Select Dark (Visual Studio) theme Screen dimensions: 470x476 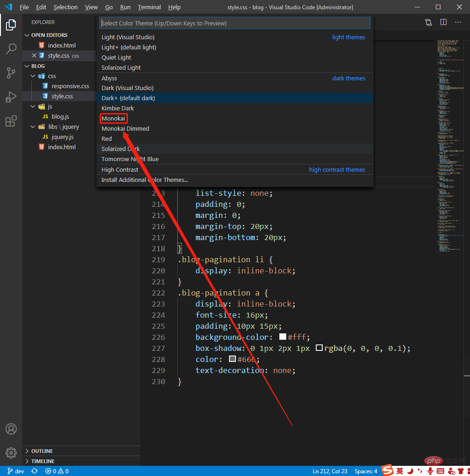coord(235,88)
